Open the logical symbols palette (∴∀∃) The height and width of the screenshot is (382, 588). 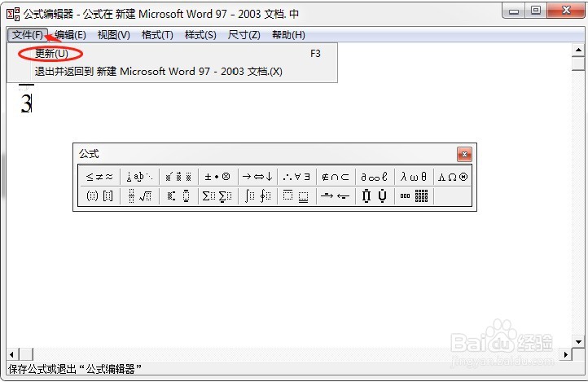[296, 177]
